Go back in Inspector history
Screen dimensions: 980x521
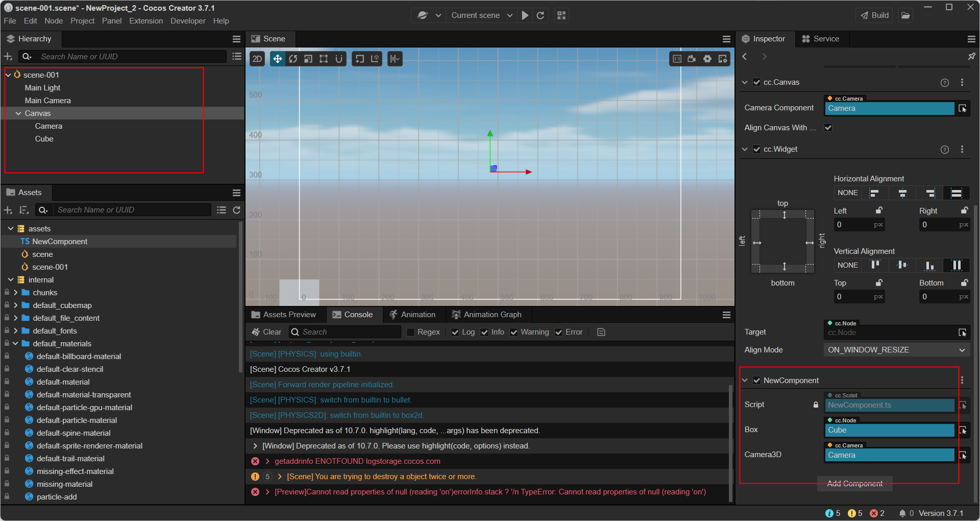(x=745, y=56)
